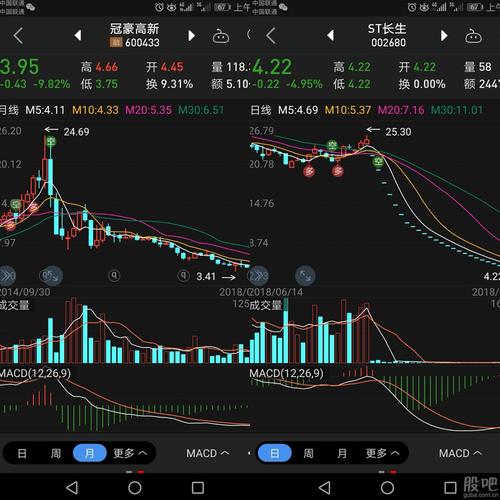Switch 冠豪高新 chart to 日 period
The width and height of the screenshot is (500, 500).
pyautogui.click(x=22, y=453)
